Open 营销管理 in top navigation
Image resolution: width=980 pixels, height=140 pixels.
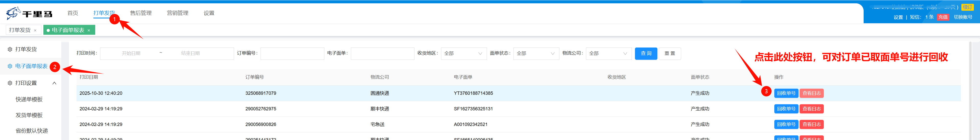pyautogui.click(x=177, y=13)
